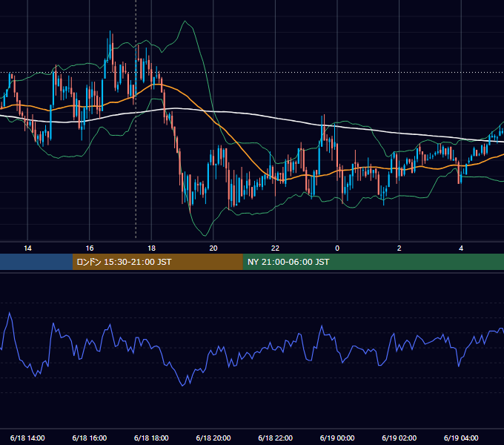The image size is (504, 445).
Task: Click the oscillator peak near 13:30
Action: 10,312
